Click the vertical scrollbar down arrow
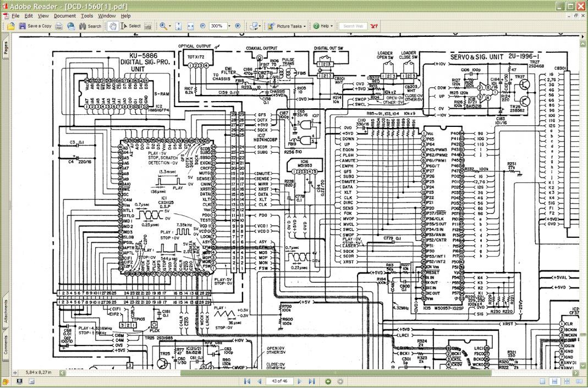This screenshot has width=588, height=389. [582, 366]
